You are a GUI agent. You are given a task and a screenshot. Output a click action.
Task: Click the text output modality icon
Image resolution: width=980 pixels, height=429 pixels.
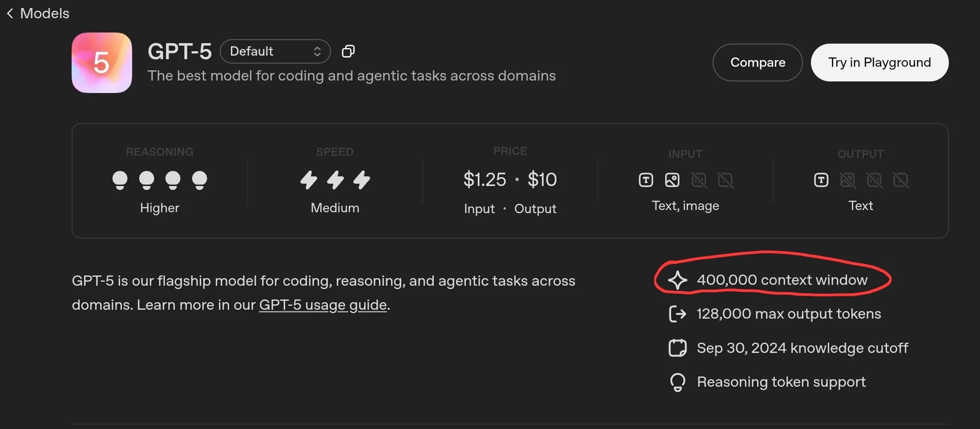(x=821, y=180)
